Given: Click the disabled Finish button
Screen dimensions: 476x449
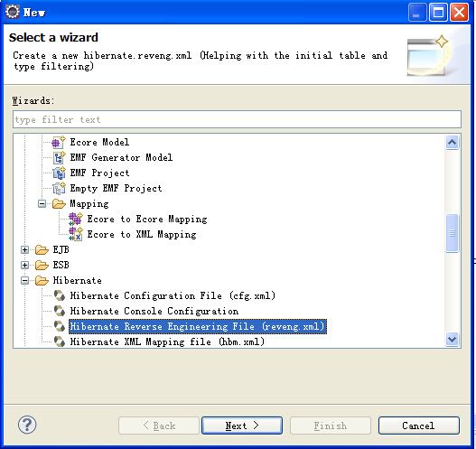Looking at the screenshot, I should click(x=331, y=426).
